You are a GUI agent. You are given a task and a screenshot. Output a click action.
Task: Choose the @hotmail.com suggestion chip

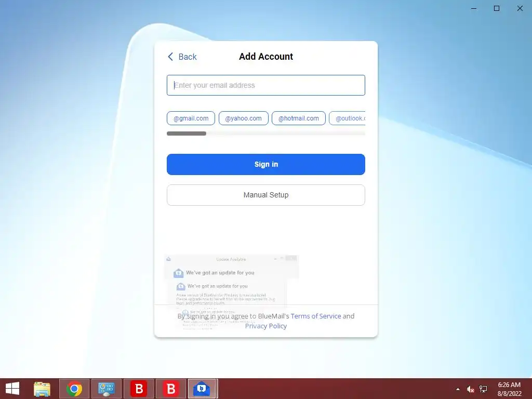click(299, 118)
